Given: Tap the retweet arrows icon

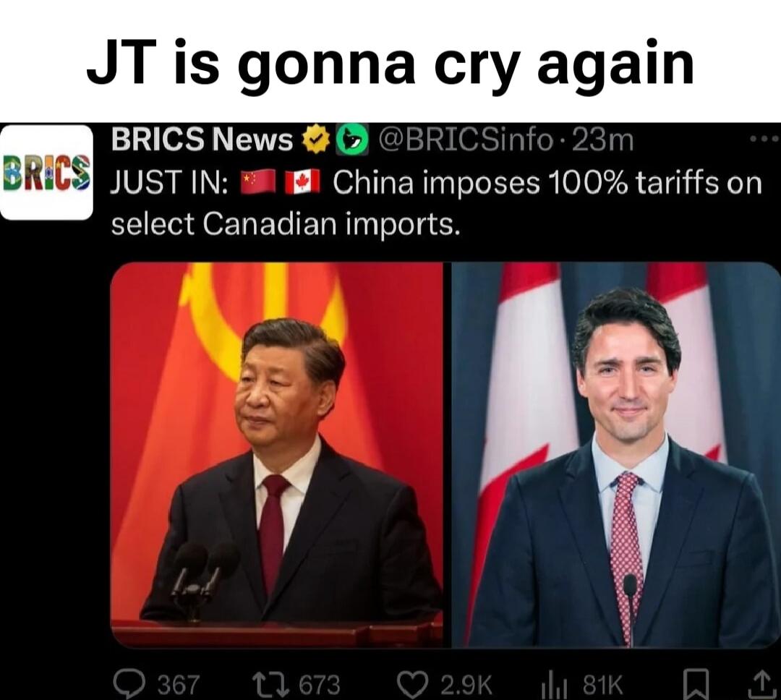Looking at the screenshot, I should coord(271,683).
